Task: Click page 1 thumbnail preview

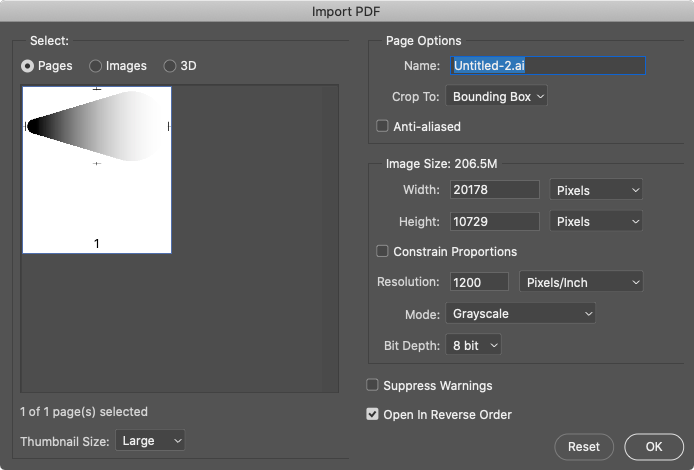Action: click(97, 168)
